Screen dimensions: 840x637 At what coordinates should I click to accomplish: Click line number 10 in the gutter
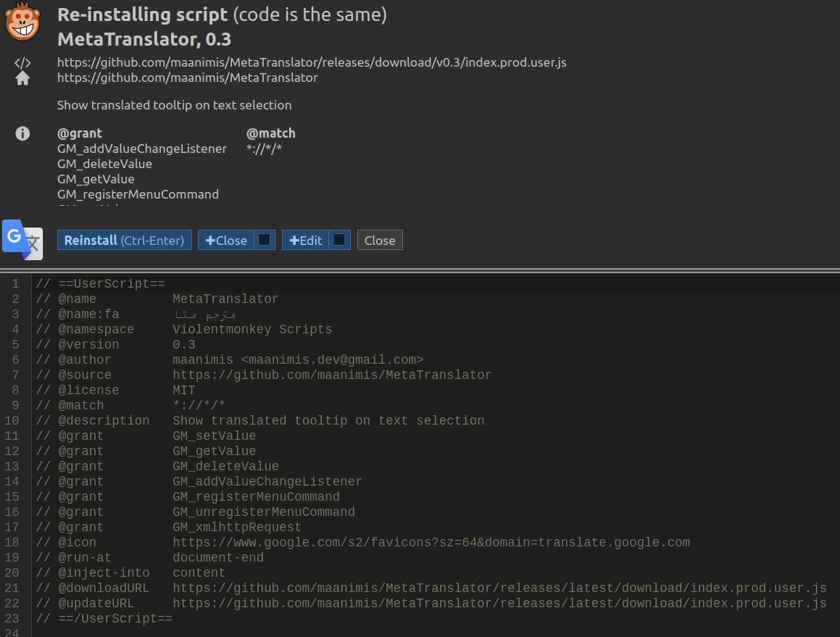tap(12, 420)
